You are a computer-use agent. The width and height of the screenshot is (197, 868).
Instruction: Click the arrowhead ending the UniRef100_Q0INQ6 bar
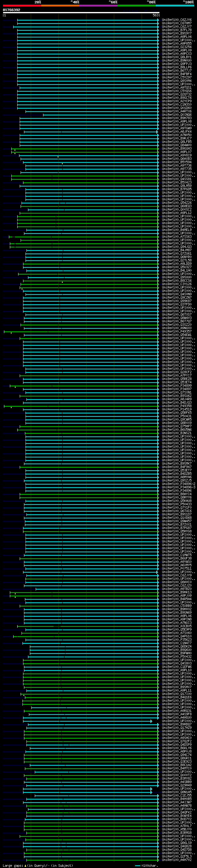[x=158, y=115]
